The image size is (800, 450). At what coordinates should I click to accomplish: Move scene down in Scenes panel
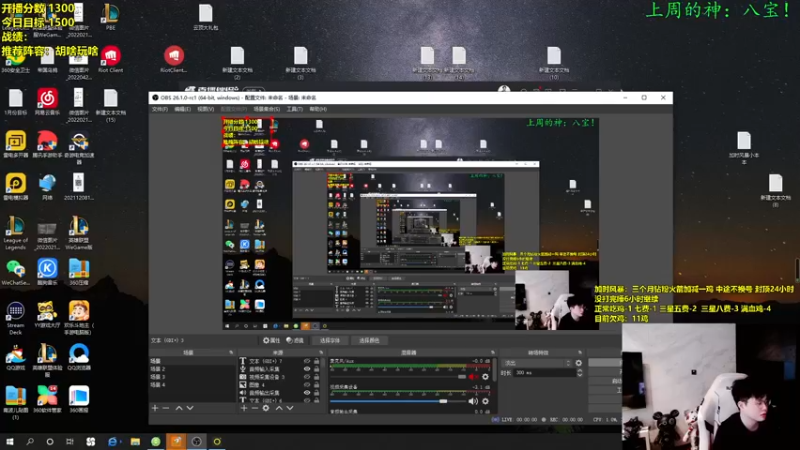coord(190,408)
